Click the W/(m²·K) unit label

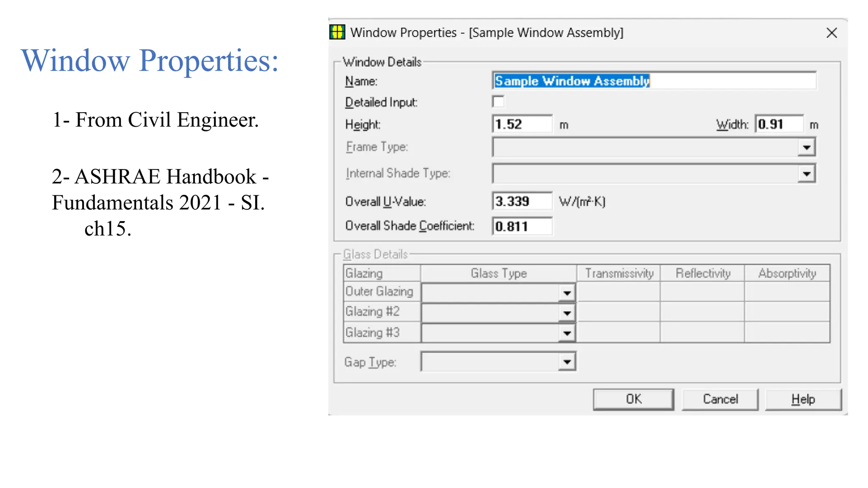point(582,201)
